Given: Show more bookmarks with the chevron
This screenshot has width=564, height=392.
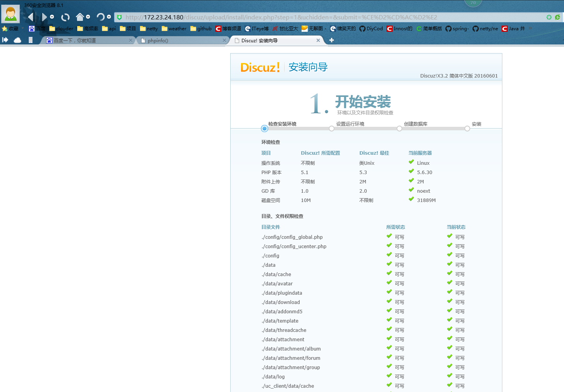Looking at the screenshot, I should (x=530, y=28).
